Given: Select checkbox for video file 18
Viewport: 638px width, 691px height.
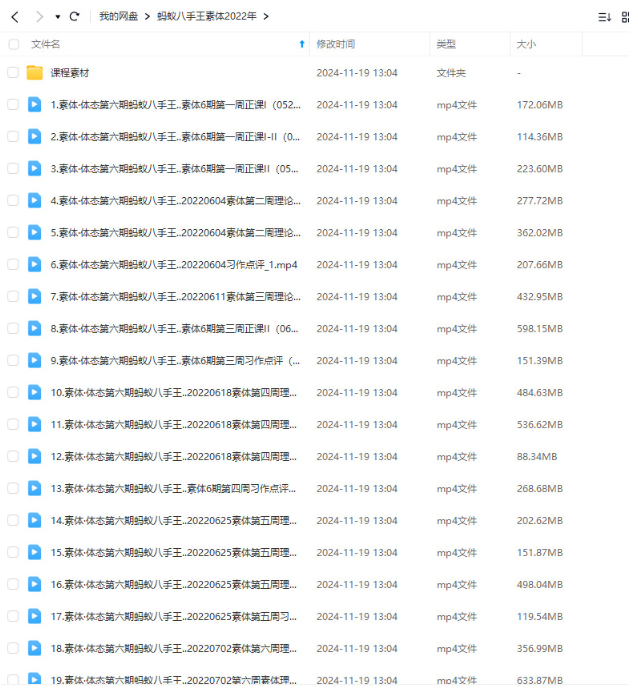Looking at the screenshot, I should (x=13, y=648).
